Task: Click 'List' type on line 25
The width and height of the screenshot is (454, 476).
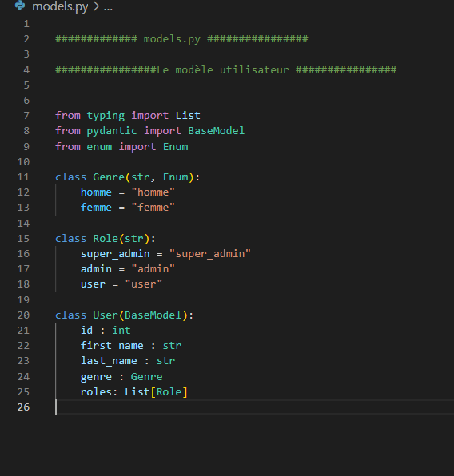Action: tap(137, 392)
